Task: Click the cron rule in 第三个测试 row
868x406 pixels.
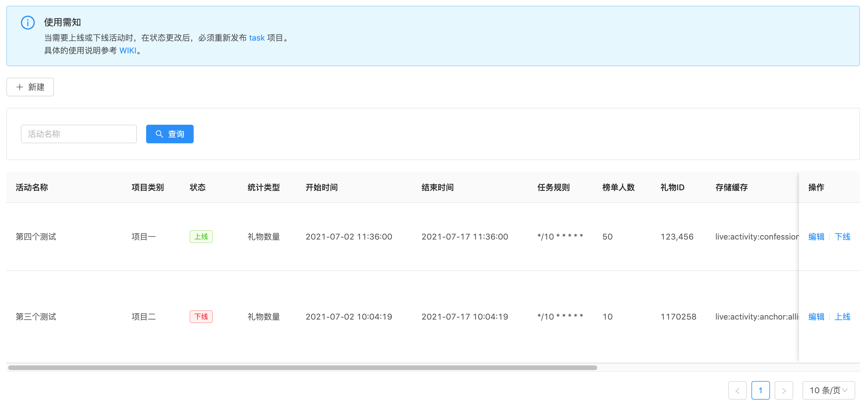Action: (560, 316)
